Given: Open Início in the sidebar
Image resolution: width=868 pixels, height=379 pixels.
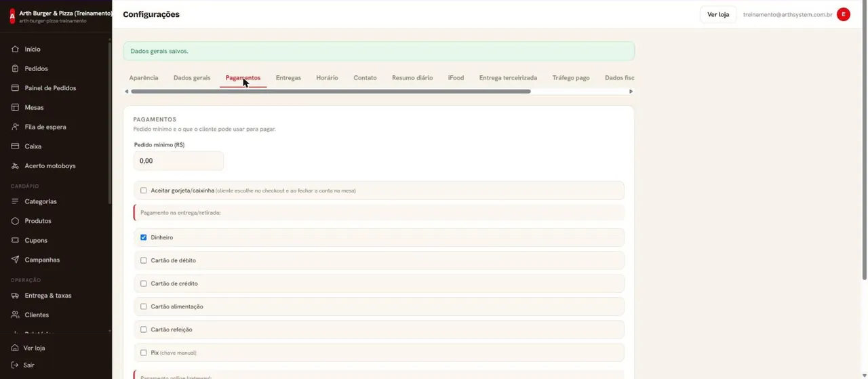Looking at the screenshot, I should [33, 49].
